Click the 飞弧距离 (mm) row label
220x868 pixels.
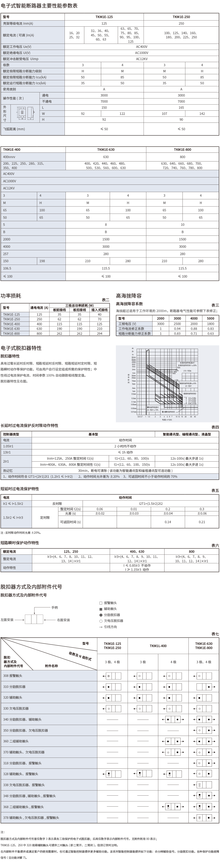[14, 129]
